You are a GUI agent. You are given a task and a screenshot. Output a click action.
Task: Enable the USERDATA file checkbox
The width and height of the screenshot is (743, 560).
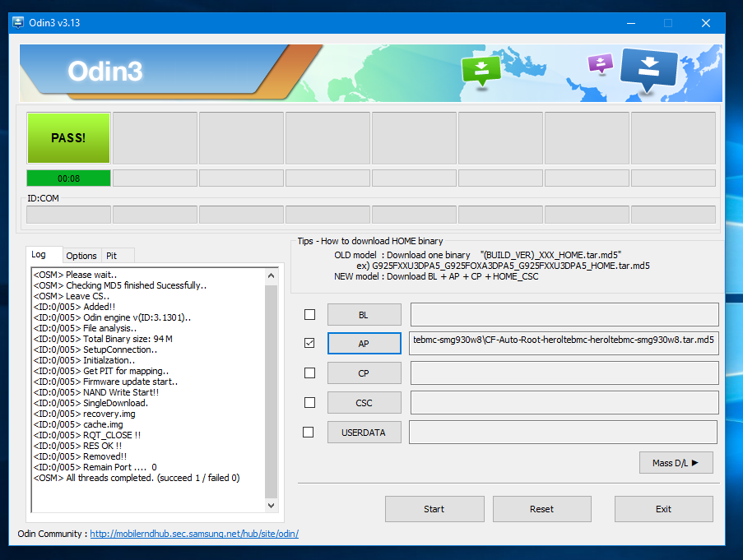click(x=308, y=433)
